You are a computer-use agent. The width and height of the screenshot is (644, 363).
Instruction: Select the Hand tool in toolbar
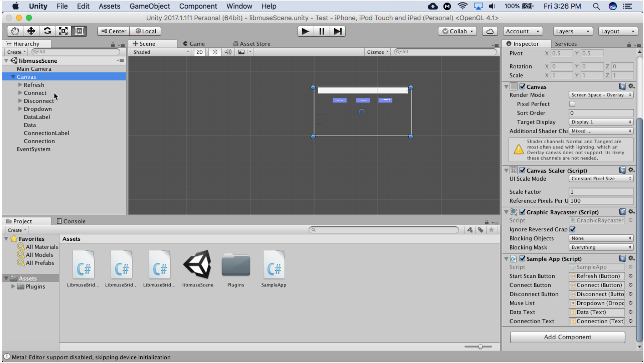click(x=15, y=31)
